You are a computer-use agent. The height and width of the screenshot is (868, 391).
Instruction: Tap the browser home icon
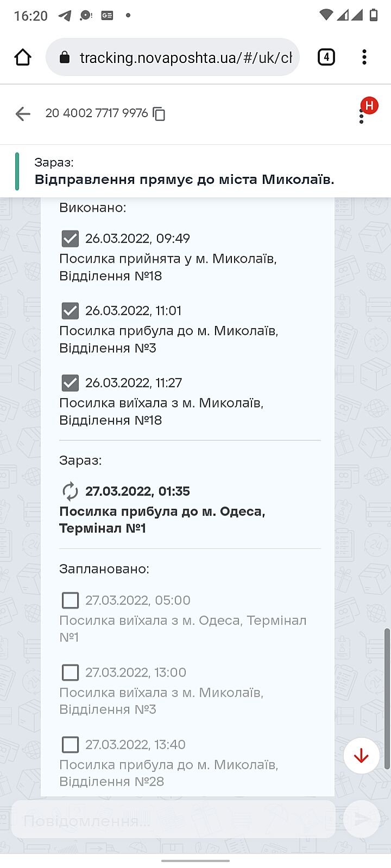pos(23,57)
